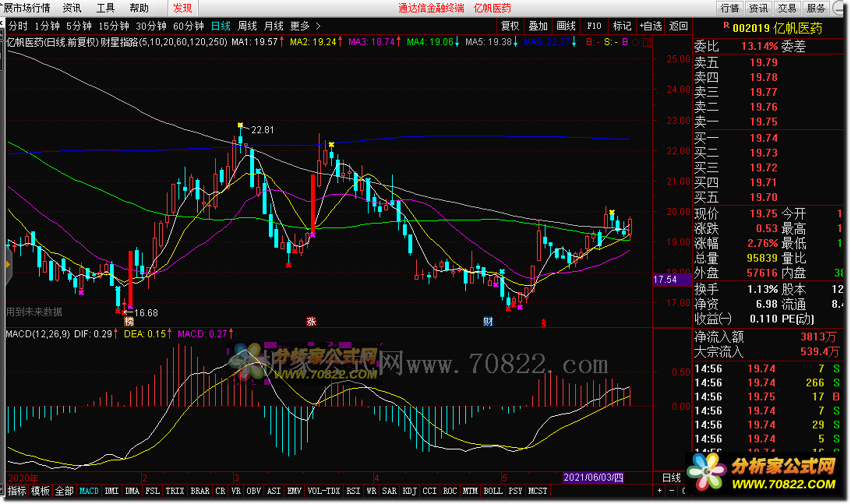Click the 复权 toolbar button

point(510,26)
